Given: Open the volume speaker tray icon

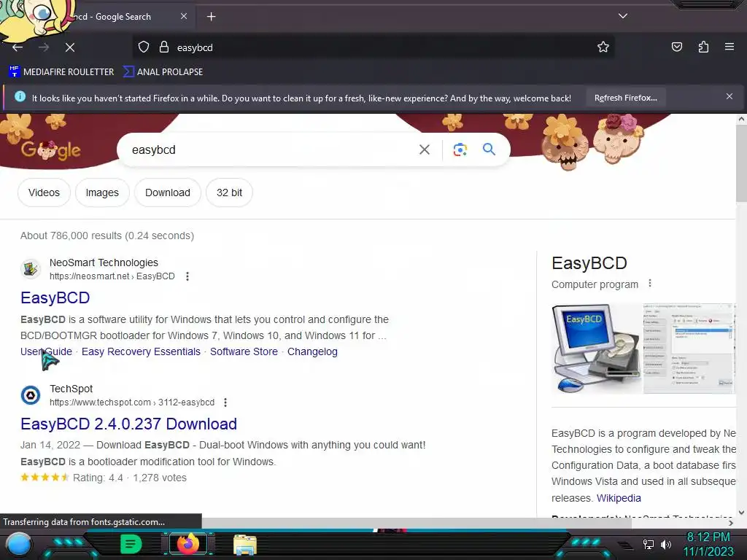Looking at the screenshot, I should (x=666, y=544).
